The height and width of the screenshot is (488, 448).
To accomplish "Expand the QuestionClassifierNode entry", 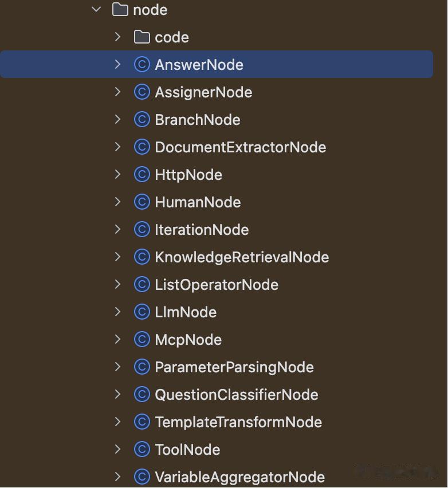I will (x=118, y=394).
